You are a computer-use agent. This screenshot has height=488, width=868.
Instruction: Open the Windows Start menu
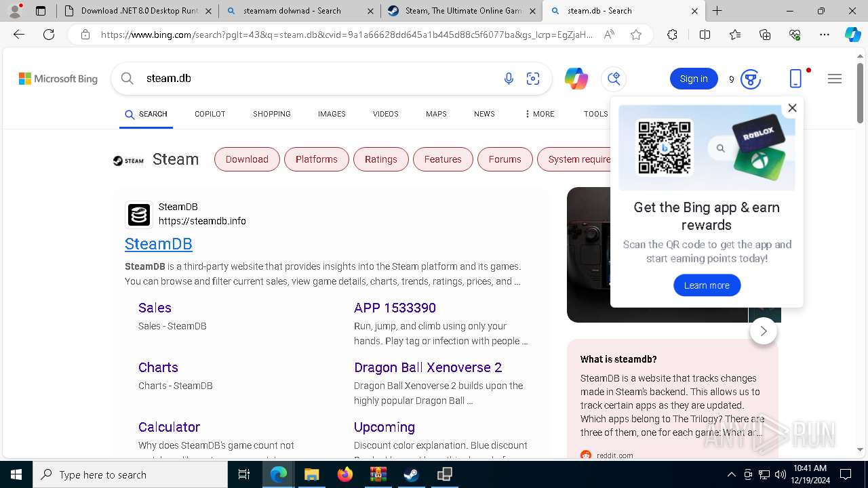tap(16, 474)
